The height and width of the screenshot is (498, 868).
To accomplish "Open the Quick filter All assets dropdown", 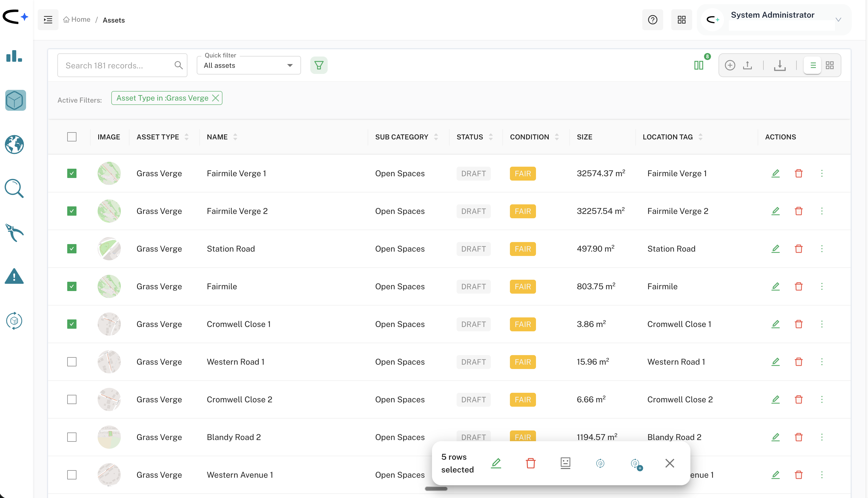I will (x=249, y=65).
